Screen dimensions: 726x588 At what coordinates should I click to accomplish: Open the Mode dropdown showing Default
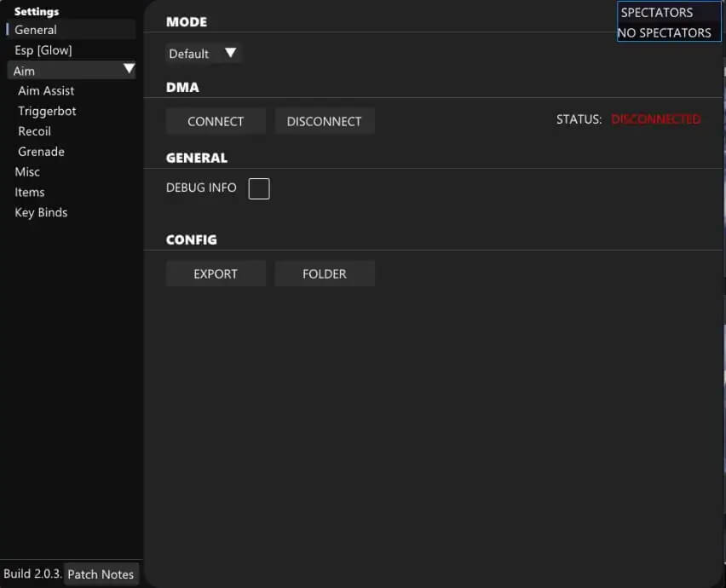point(204,54)
